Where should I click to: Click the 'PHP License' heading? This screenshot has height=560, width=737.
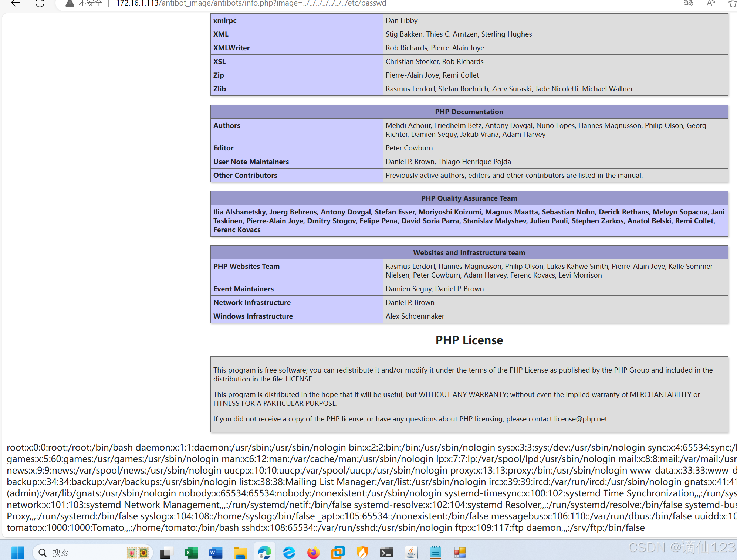click(469, 340)
